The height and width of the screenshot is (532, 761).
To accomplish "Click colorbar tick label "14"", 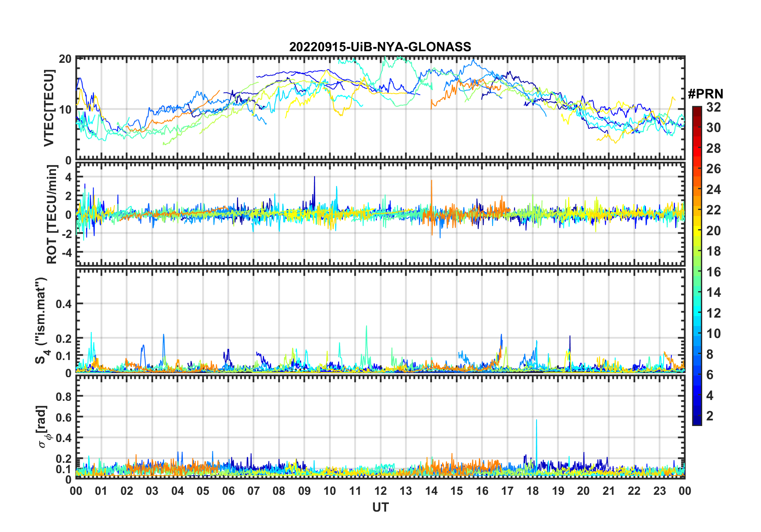I will (x=713, y=292).
